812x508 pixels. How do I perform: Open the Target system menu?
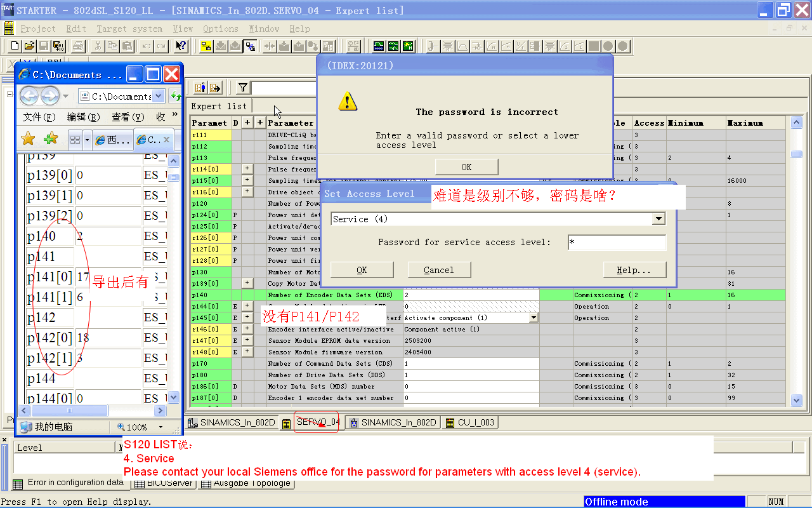pos(129,29)
